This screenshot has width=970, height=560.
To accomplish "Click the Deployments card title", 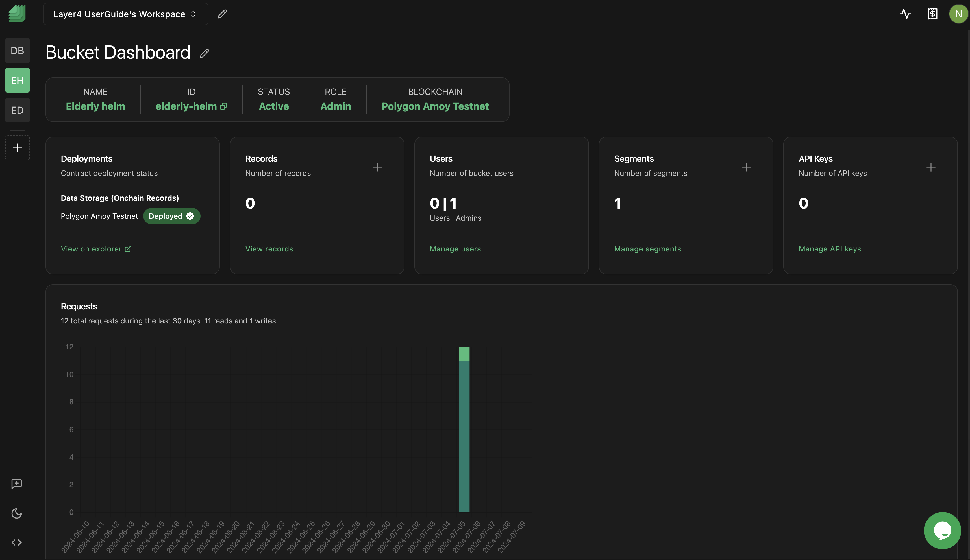I will click(87, 159).
